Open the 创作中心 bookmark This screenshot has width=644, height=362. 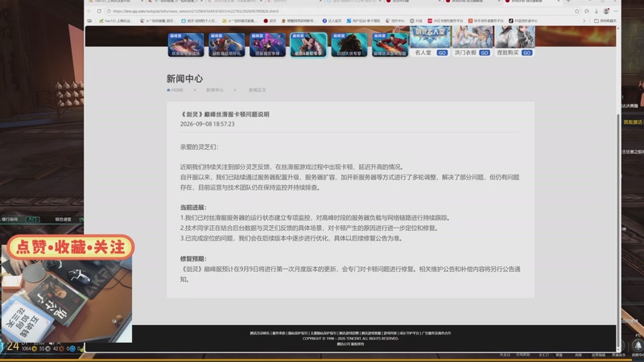coord(394,21)
